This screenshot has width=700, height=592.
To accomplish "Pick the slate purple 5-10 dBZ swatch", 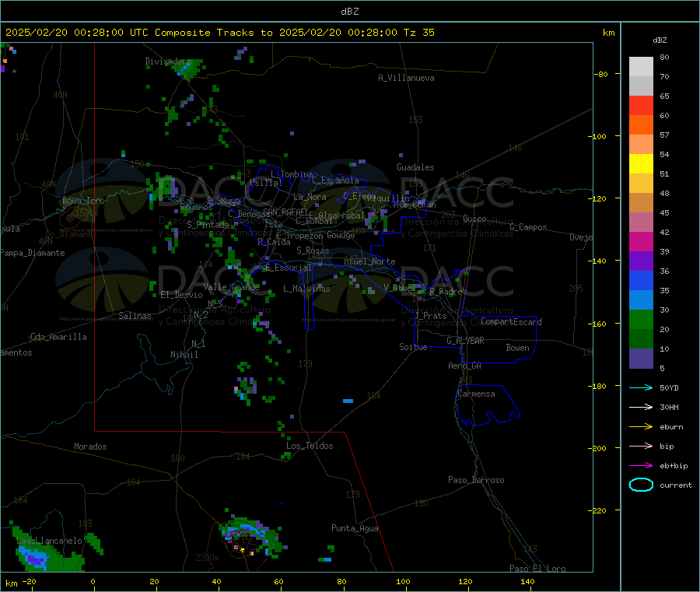I will click(641, 359).
